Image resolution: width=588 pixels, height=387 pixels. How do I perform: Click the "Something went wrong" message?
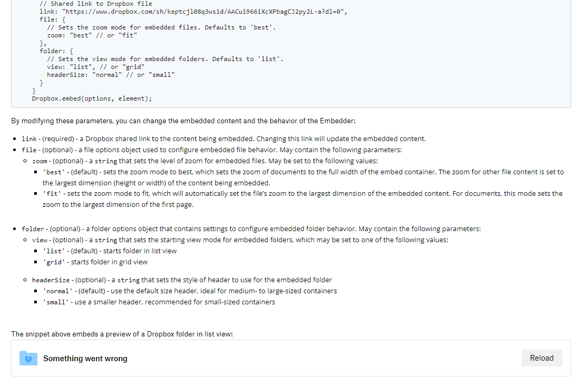click(x=85, y=359)
